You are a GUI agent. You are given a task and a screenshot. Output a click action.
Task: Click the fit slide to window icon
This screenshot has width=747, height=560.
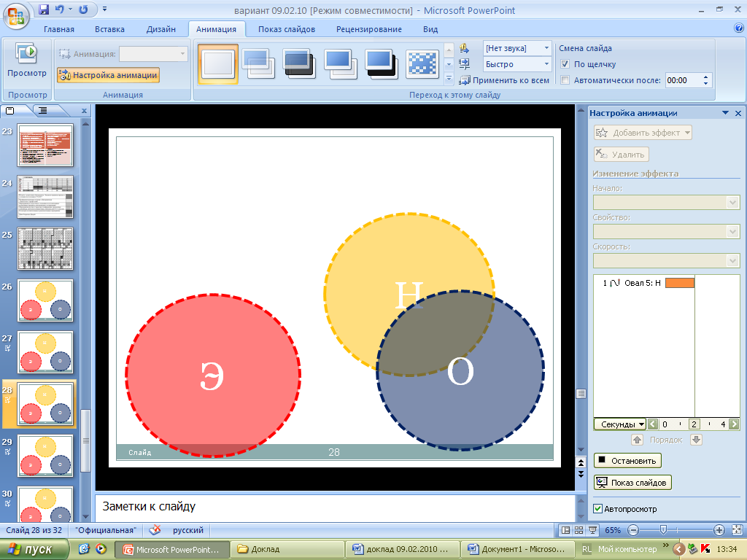tap(736, 530)
